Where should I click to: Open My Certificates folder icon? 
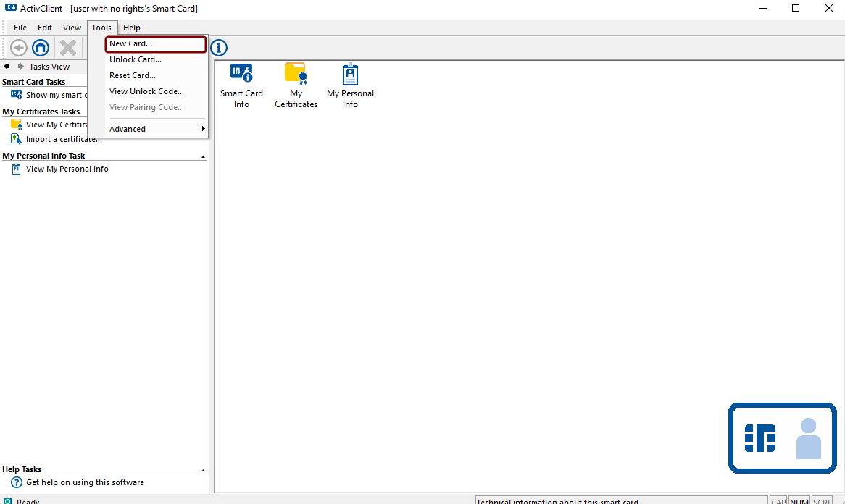point(296,76)
